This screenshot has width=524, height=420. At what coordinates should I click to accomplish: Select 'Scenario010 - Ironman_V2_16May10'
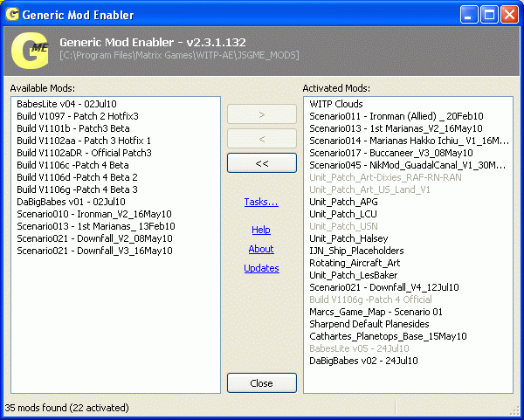94,214
